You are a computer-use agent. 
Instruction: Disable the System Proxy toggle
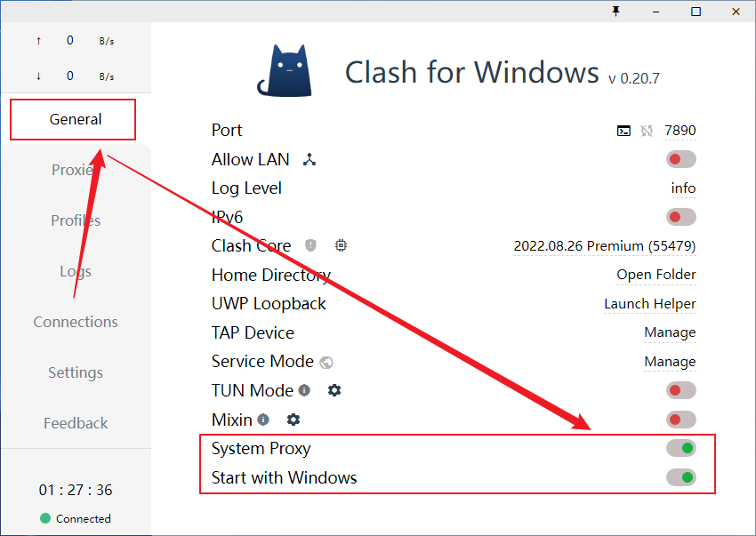tap(680, 448)
